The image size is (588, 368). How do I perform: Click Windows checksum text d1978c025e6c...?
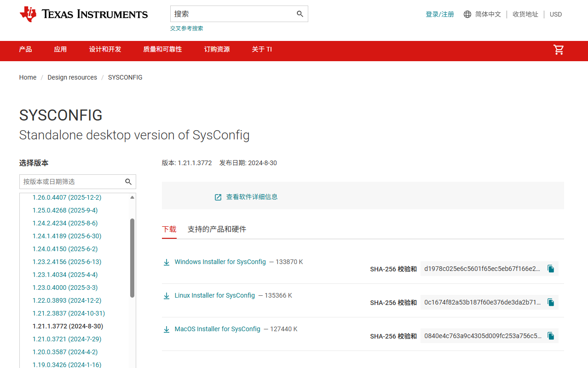482,269
